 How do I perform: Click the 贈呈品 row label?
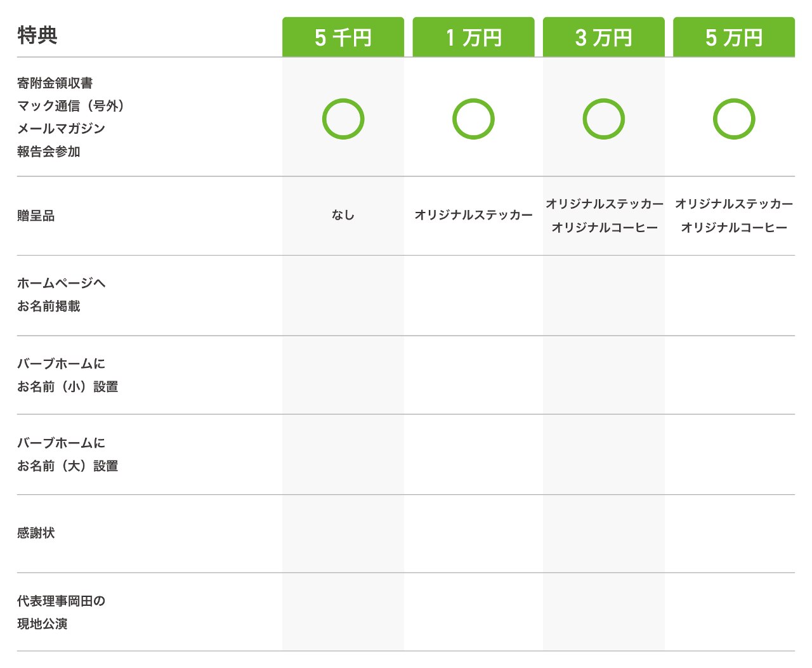36,216
